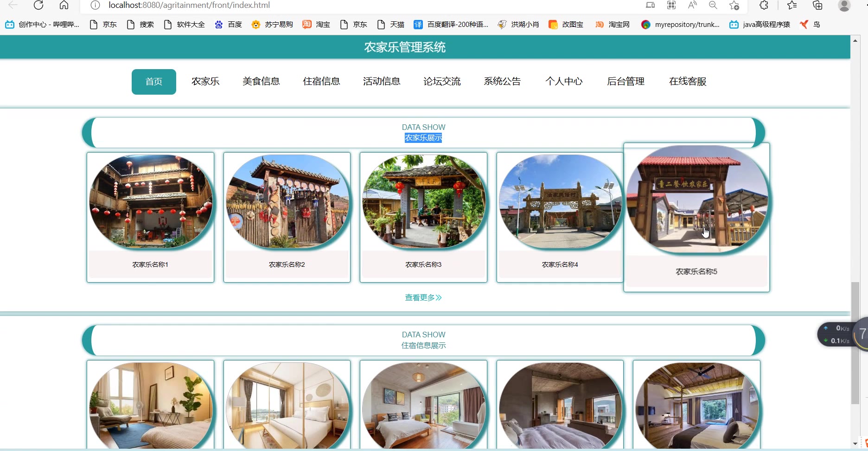Open the 农家乐名称1 card image
Viewport: 868px width, 451px height.
coord(151,201)
